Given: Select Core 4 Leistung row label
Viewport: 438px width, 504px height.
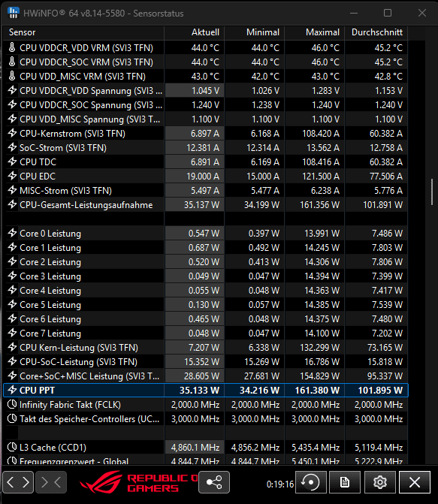Looking at the screenshot, I should pos(50,290).
